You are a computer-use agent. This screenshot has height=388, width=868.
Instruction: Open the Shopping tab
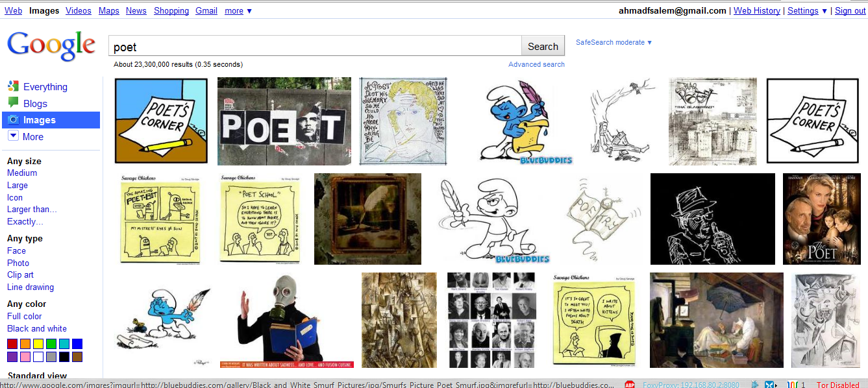171,11
